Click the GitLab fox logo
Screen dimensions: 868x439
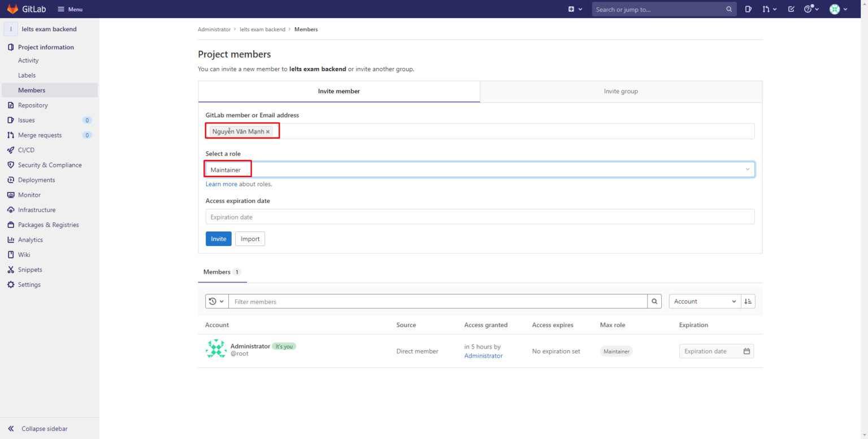click(x=12, y=9)
